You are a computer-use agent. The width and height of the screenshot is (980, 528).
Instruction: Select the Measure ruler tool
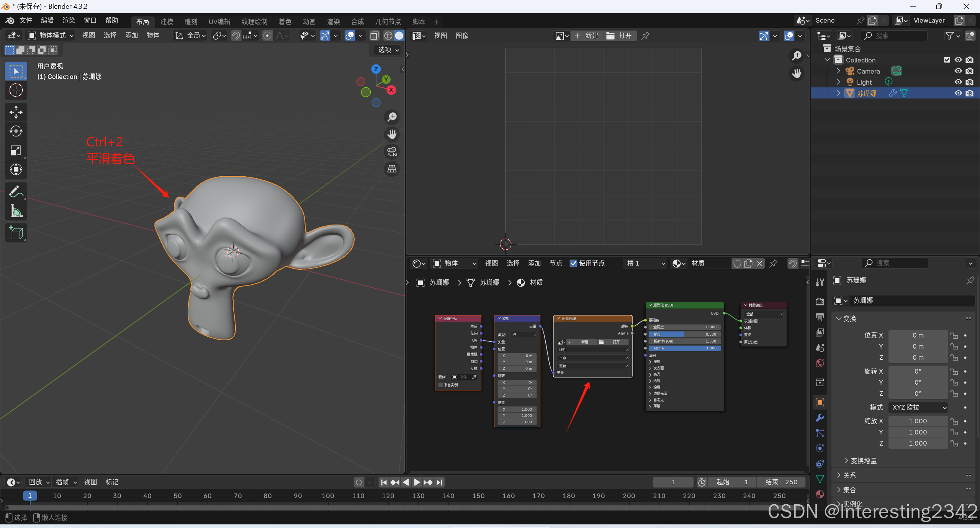pyautogui.click(x=16, y=210)
